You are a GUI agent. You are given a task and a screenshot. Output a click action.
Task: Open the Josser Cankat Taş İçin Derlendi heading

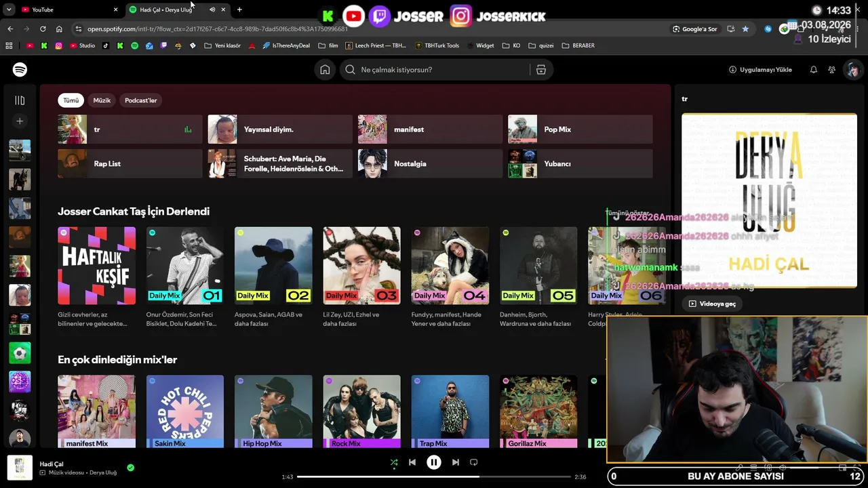click(x=134, y=211)
